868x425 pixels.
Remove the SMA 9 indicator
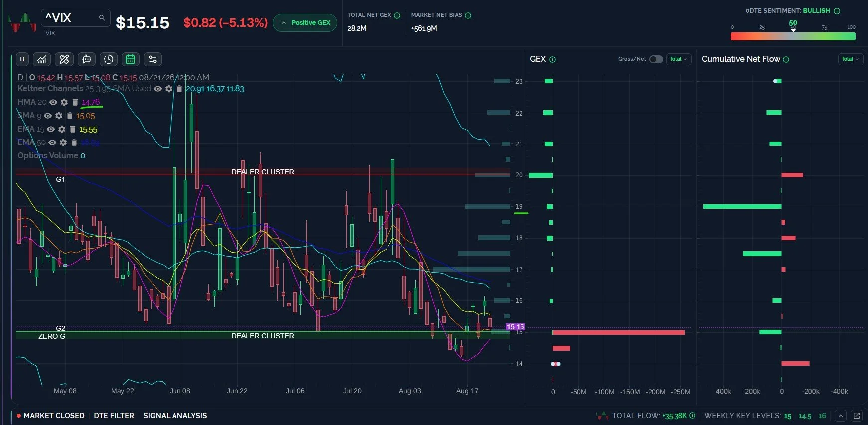70,116
